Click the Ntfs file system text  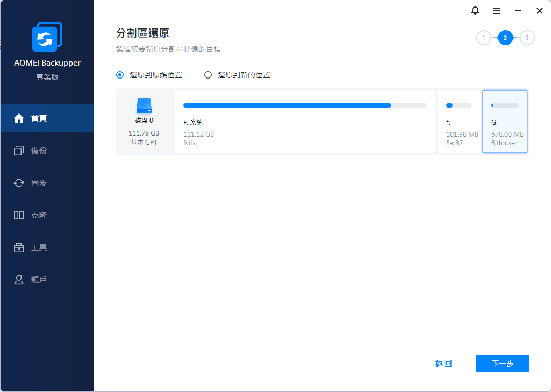pyautogui.click(x=189, y=142)
